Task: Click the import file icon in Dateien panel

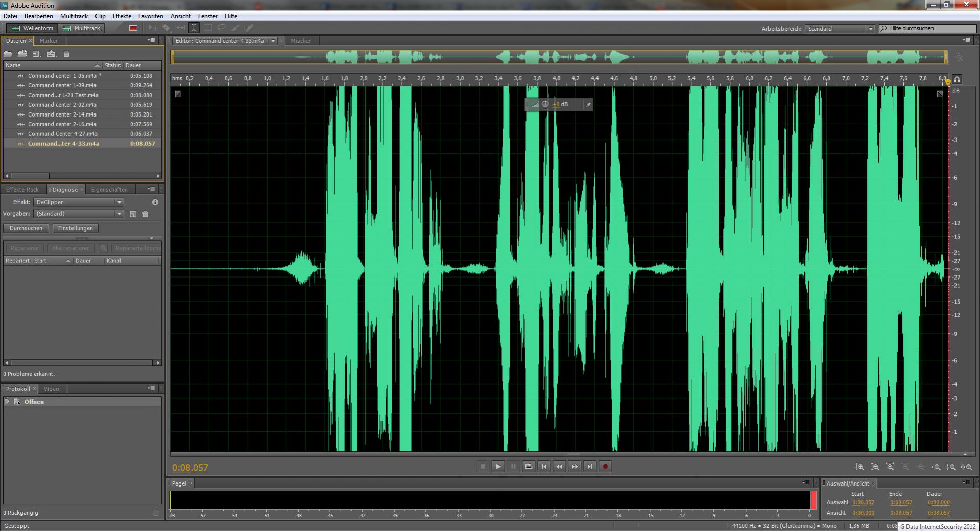Action: (x=22, y=54)
